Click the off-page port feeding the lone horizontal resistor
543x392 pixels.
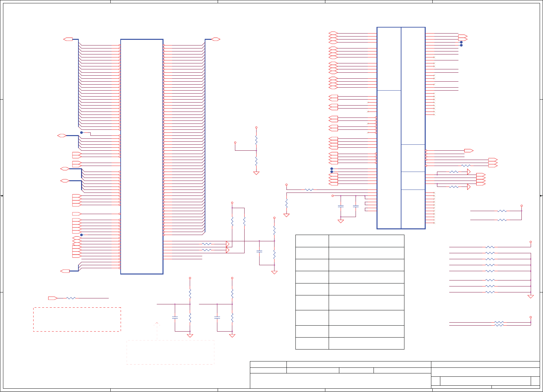[x=53, y=298]
